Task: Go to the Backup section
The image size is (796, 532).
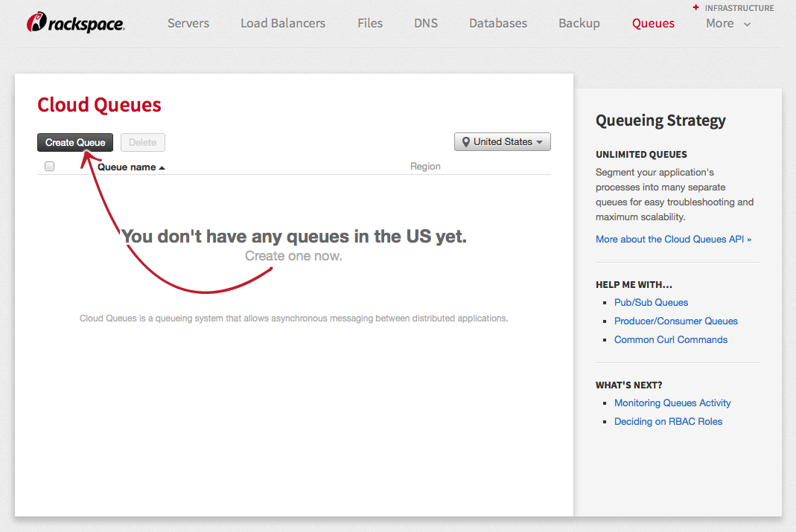Action: (x=579, y=23)
